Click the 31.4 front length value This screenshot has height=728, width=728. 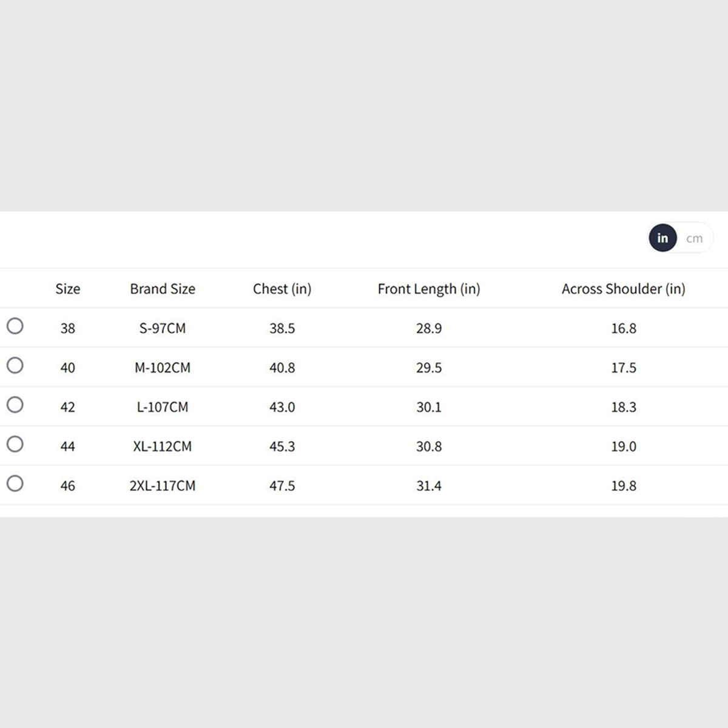pos(429,486)
